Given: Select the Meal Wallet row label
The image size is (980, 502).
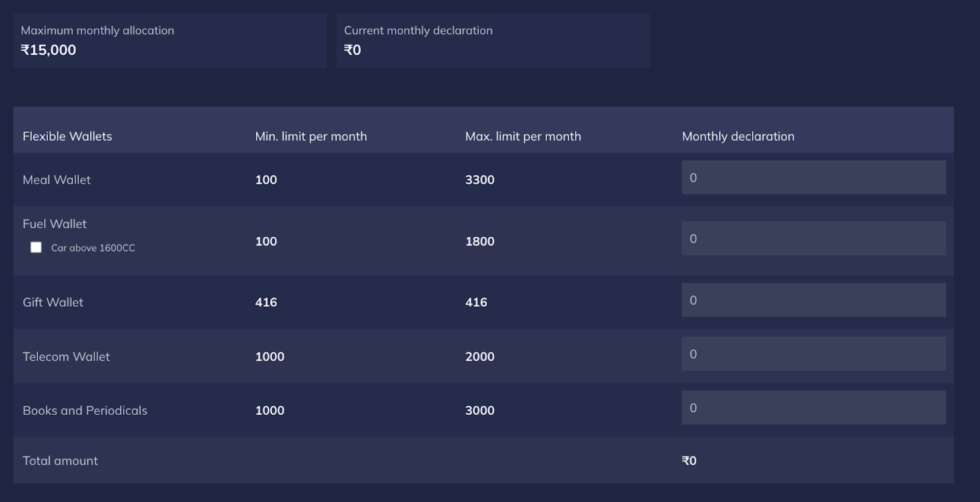Looking at the screenshot, I should [57, 180].
